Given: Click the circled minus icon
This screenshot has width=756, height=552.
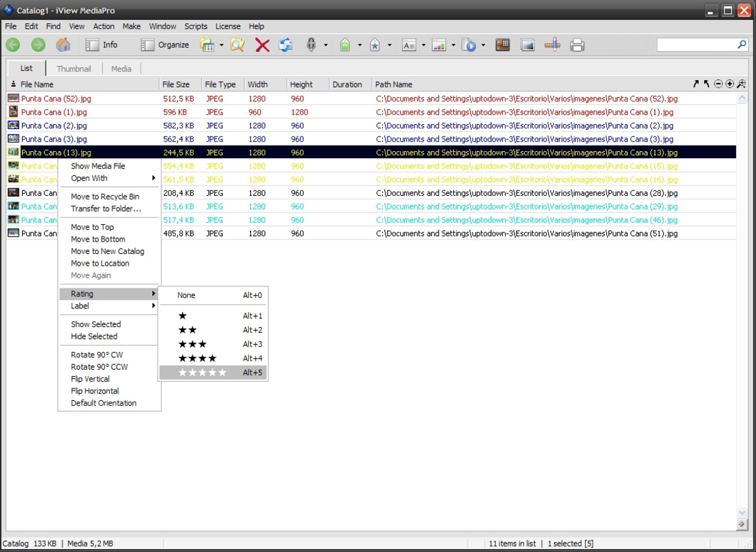Looking at the screenshot, I should [x=718, y=84].
